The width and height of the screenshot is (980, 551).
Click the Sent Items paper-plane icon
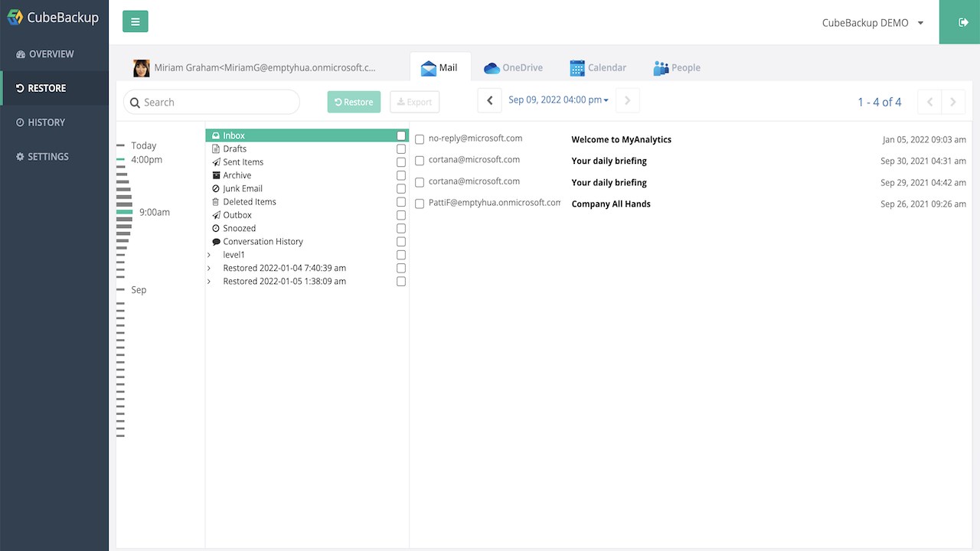[216, 162]
